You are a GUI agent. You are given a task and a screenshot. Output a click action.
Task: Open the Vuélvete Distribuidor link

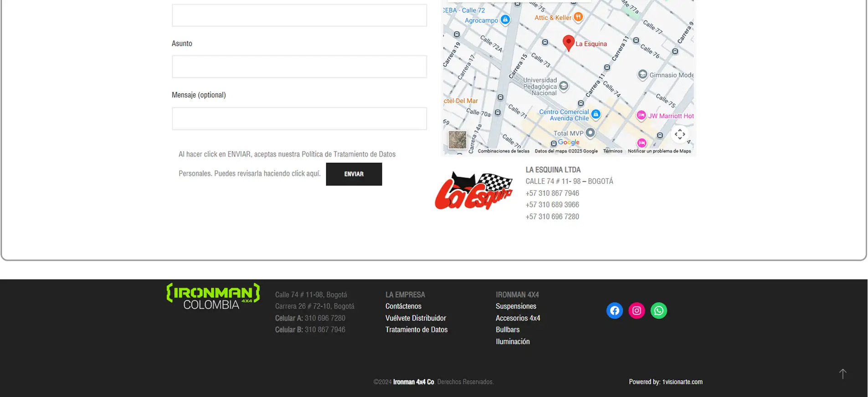tap(416, 318)
